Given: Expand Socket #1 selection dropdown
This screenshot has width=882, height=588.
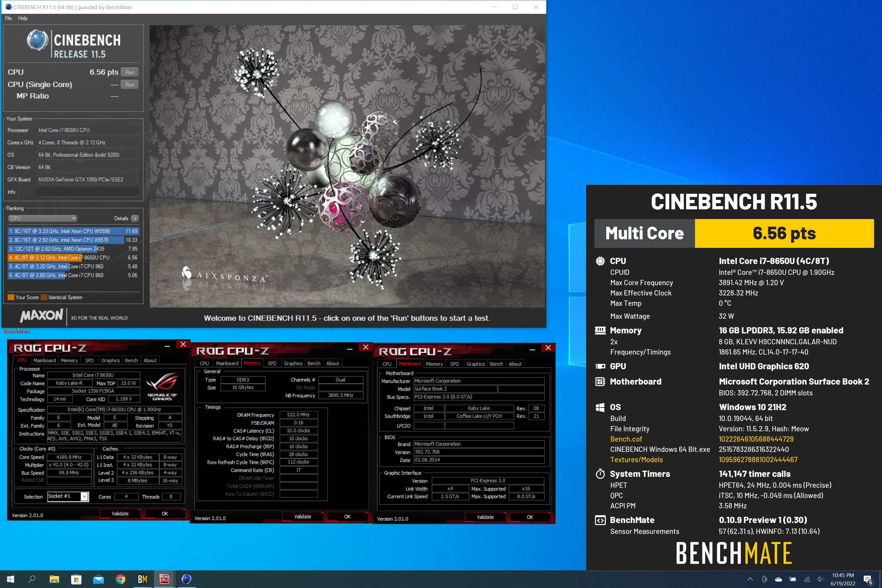Looking at the screenshot, I should [85, 497].
